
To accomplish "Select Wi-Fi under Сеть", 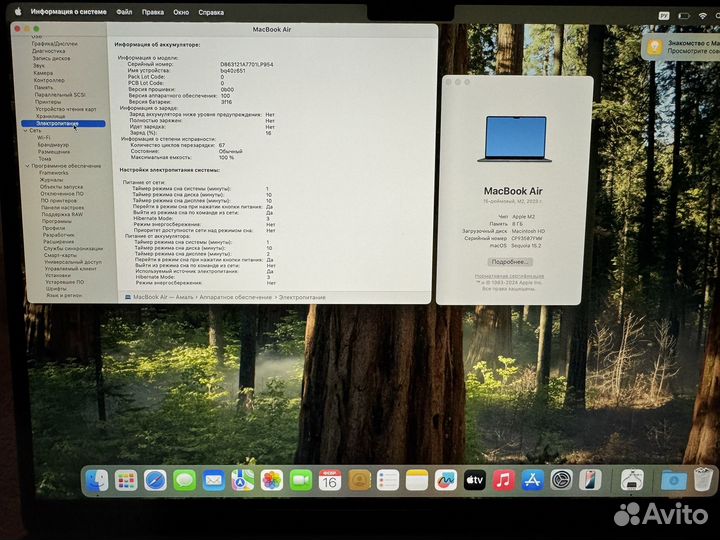I will (x=44, y=137).
